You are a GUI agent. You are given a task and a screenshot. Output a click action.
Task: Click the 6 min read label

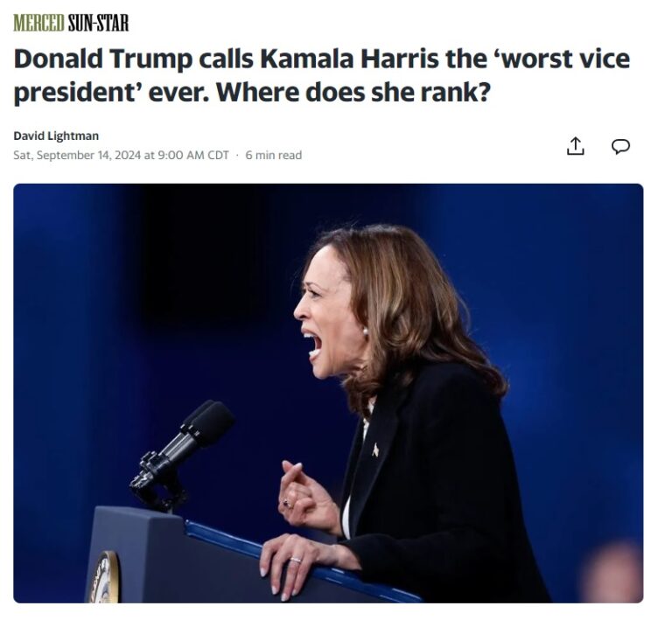point(273,155)
